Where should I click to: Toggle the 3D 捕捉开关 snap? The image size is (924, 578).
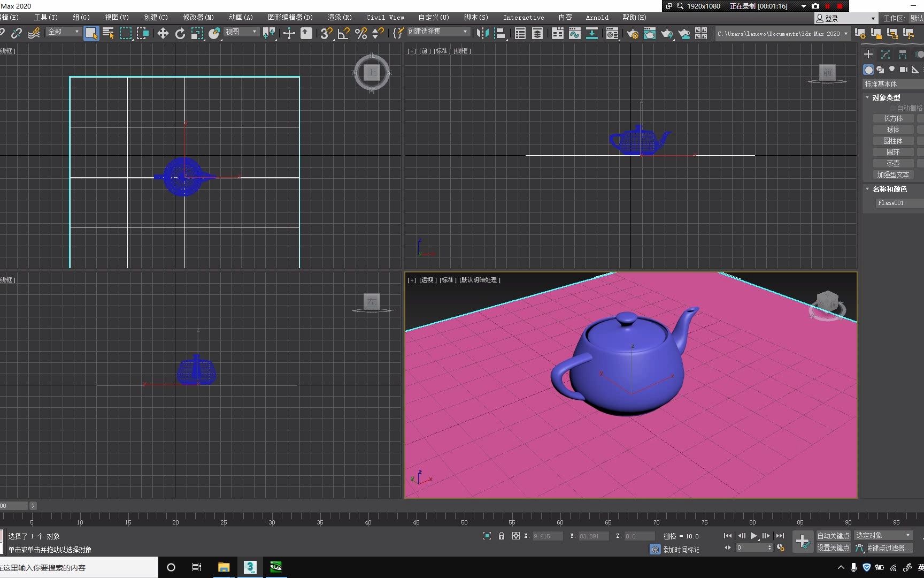tap(326, 33)
